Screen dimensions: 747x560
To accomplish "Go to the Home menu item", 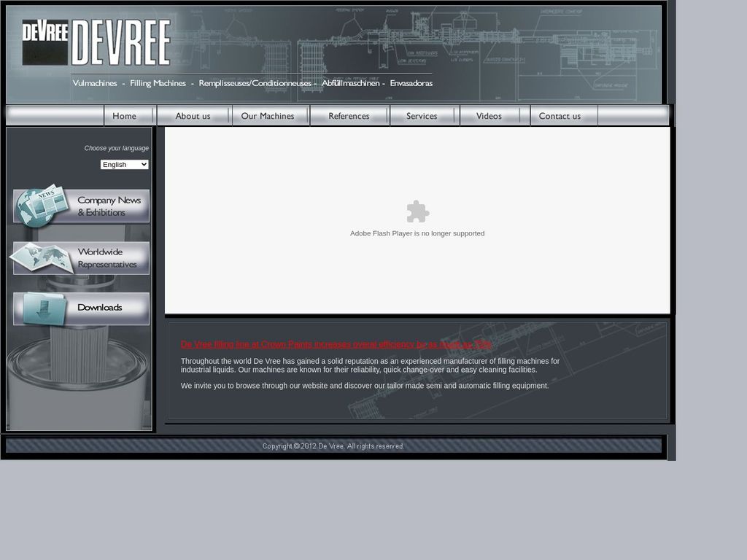I will tap(124, 116).
